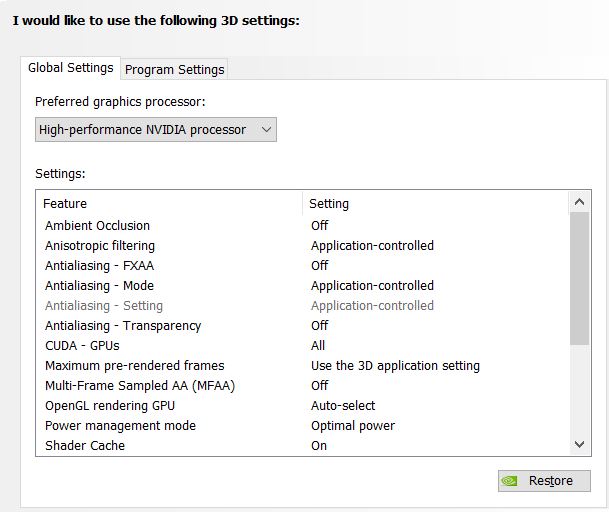Click the NVIDIA logo on Restore button

[510, 481]
